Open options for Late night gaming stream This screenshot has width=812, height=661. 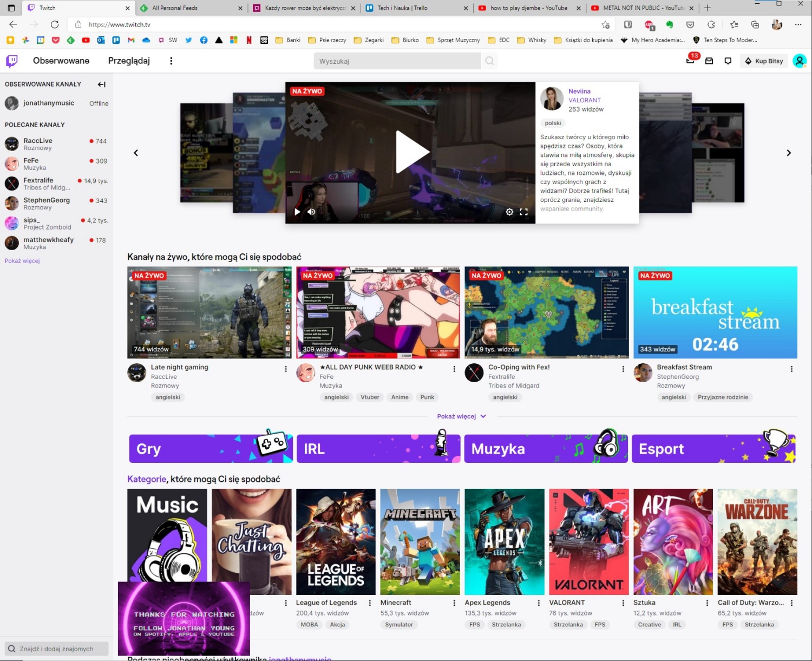pyautogui.click(x=286, y=369)
